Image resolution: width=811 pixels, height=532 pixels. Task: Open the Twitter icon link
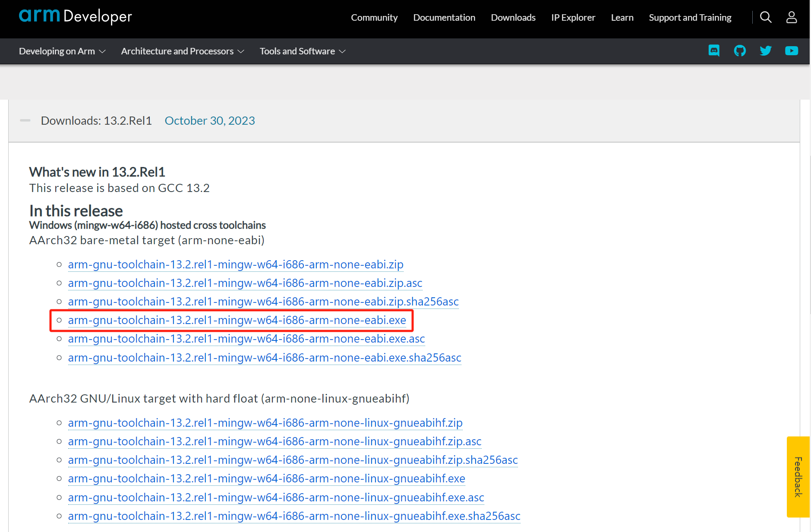766,51
